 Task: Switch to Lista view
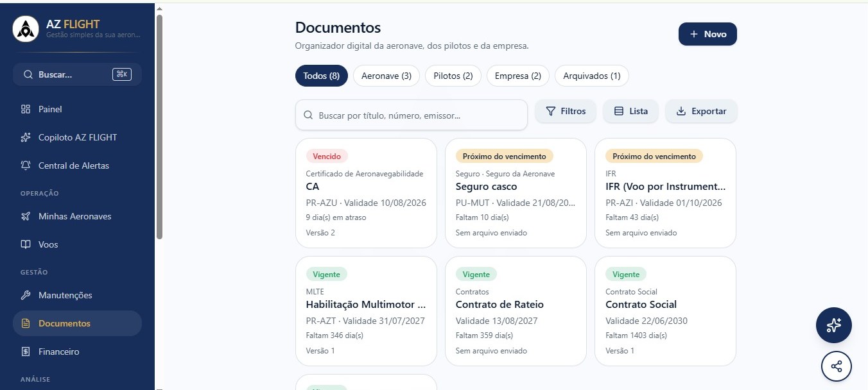coord(630,111)
